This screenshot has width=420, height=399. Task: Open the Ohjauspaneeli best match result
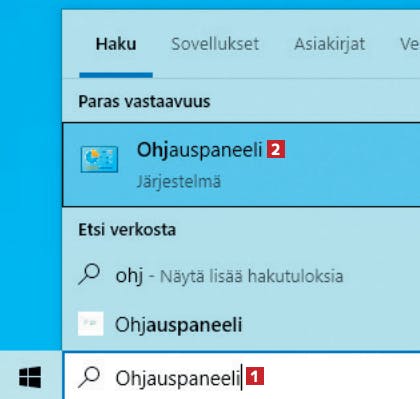(x=241, y=165)
